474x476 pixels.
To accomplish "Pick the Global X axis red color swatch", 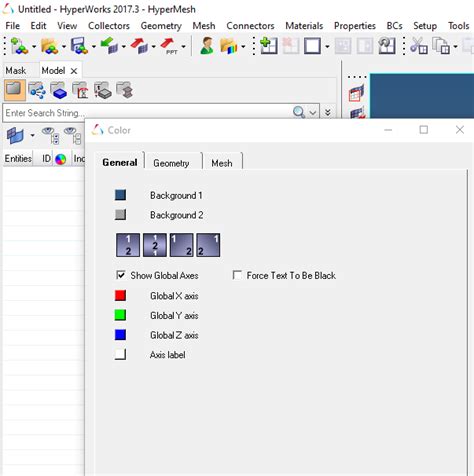I will [120, 295].
